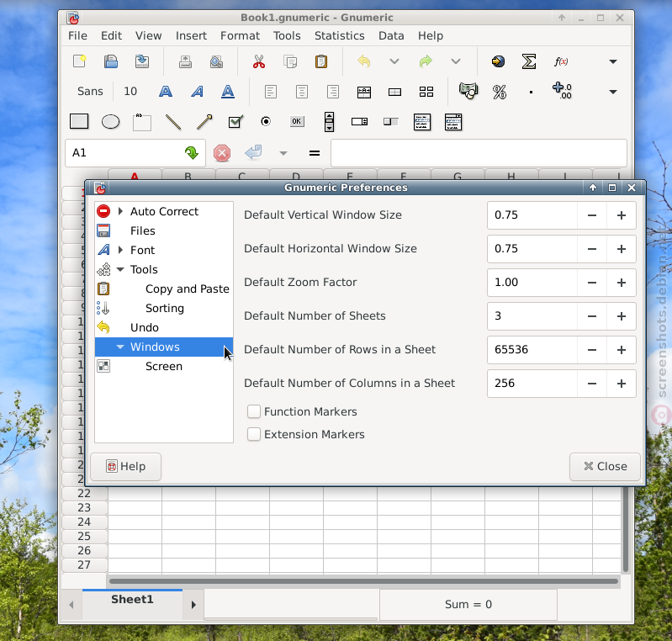Open the standard toolbar overflow arrow
Viewport: 672px width, 641px height.
[x=613, y=61]
